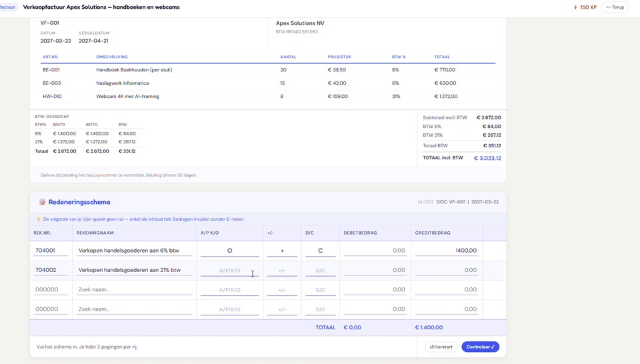Open A/P/K/O field showing O in 704001 row
Image resolution: width=640 pixels, height=364 pixels.
point(229,251)
